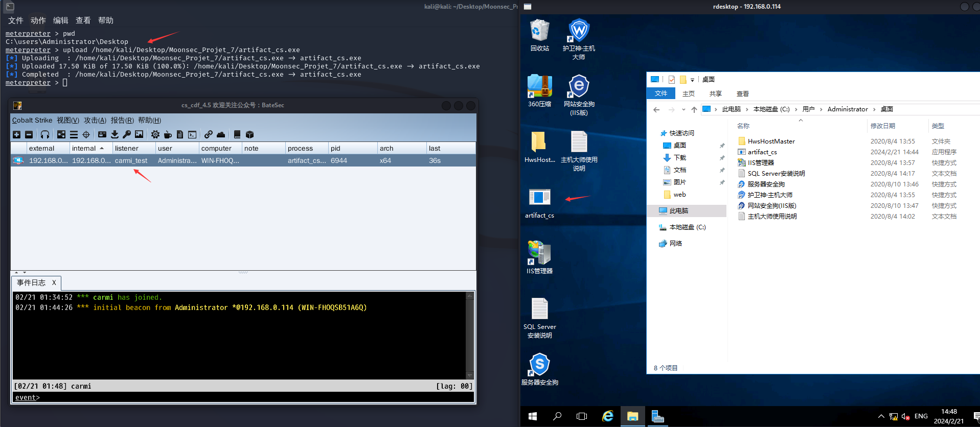This screenshot has width=980, height=427.
Task: Click 本地磁盘 (C:) breadcrumb in address bar
Action: (771, 109)
